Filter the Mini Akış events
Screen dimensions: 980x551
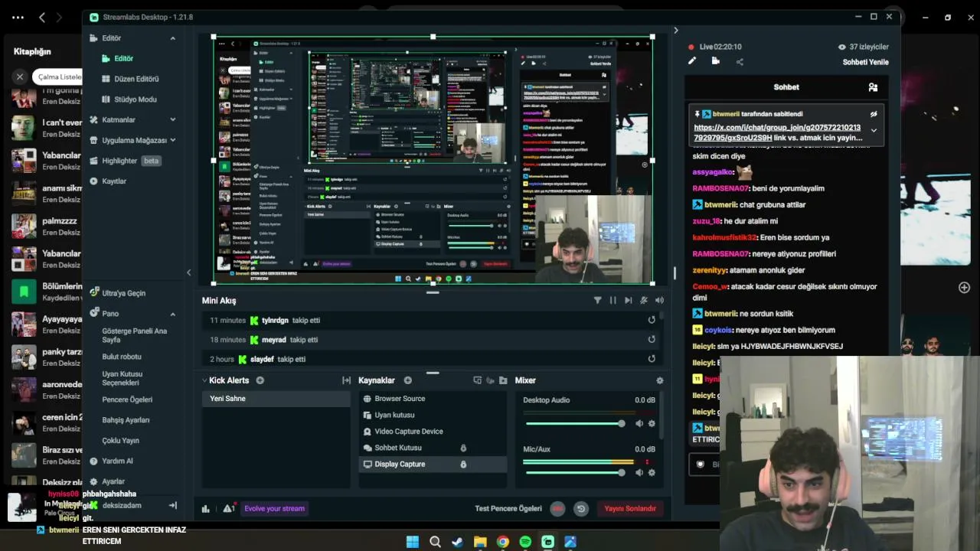[597, 301]
